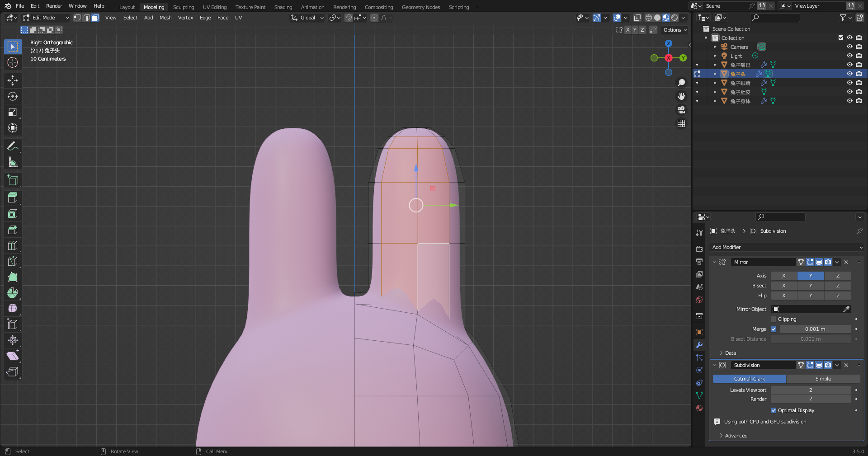Select the Poly Build tool
This screenshot has width=868, height=456.
pos(13,277)
